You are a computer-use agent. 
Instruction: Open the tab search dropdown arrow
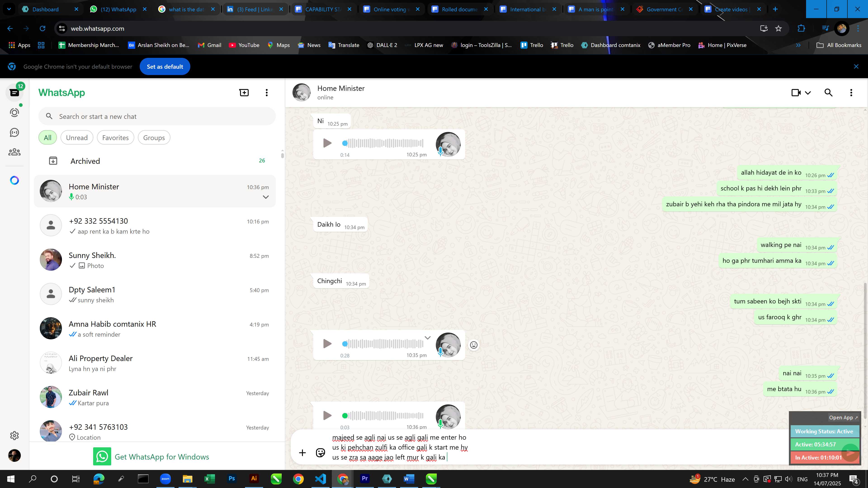coord(9,9)
